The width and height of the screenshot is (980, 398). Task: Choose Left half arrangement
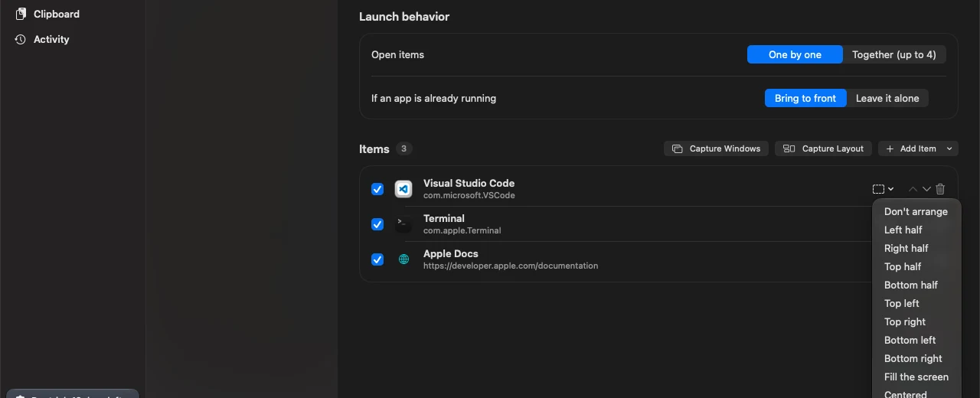point(916,230)
